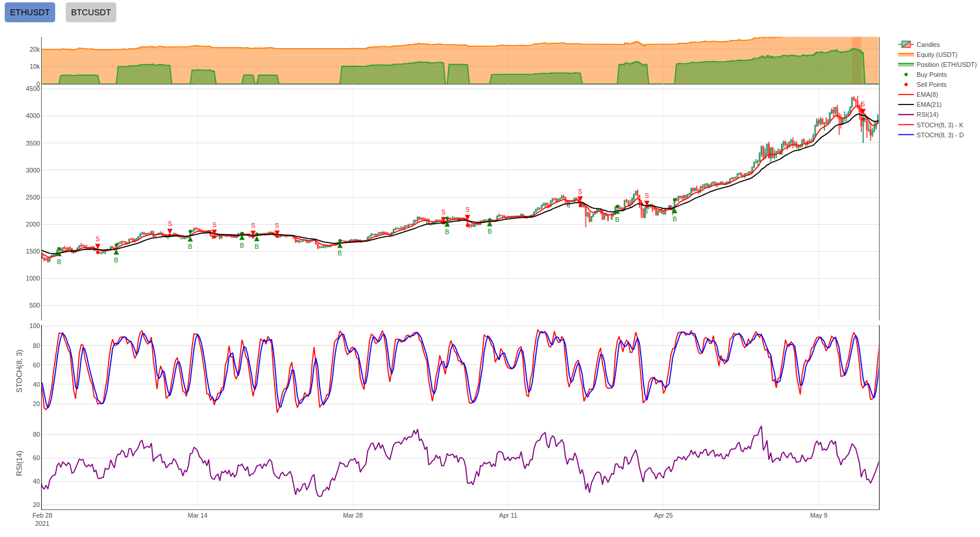Click the red Sell Points legend dot
This screenshot has width=980, height=537.
905,85
